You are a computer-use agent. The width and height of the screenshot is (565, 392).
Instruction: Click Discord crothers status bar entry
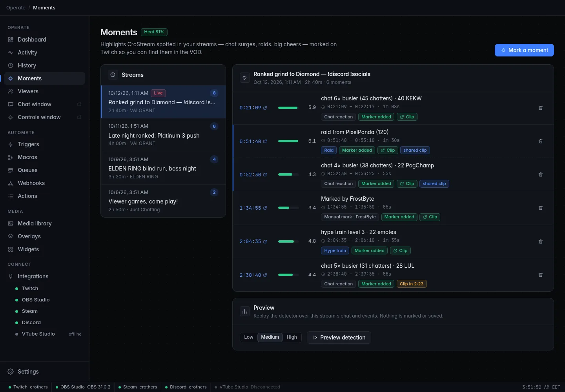pos(186,387)
